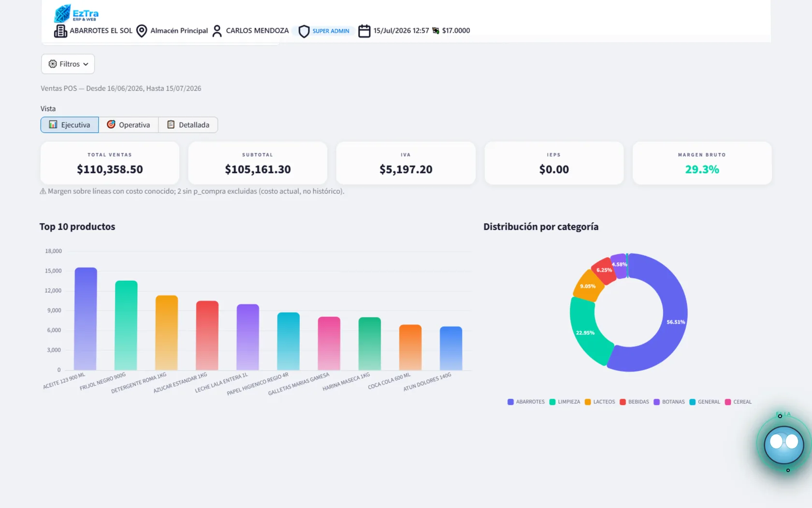Click the ABARROTES EL SOL building icon
The width and height of the screenshot is (812, 508).
(x=60, y=31)
